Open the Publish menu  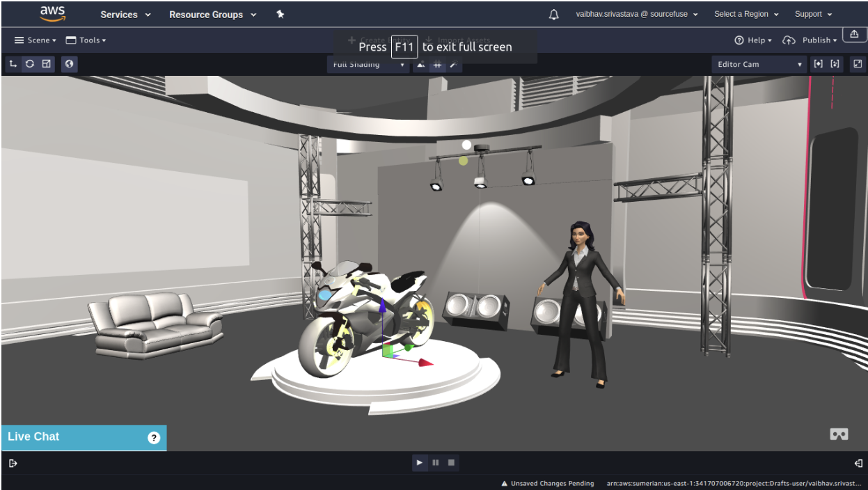click(x=810, y=40)
